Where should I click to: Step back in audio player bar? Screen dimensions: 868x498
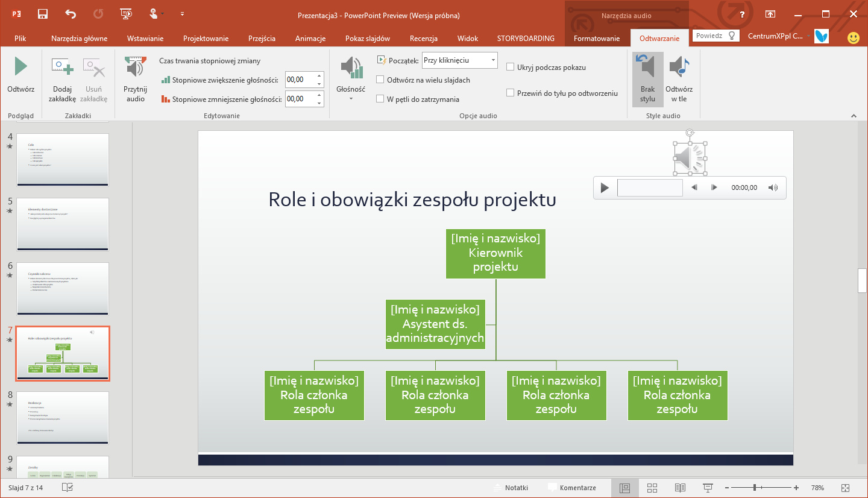pos(694,188)
